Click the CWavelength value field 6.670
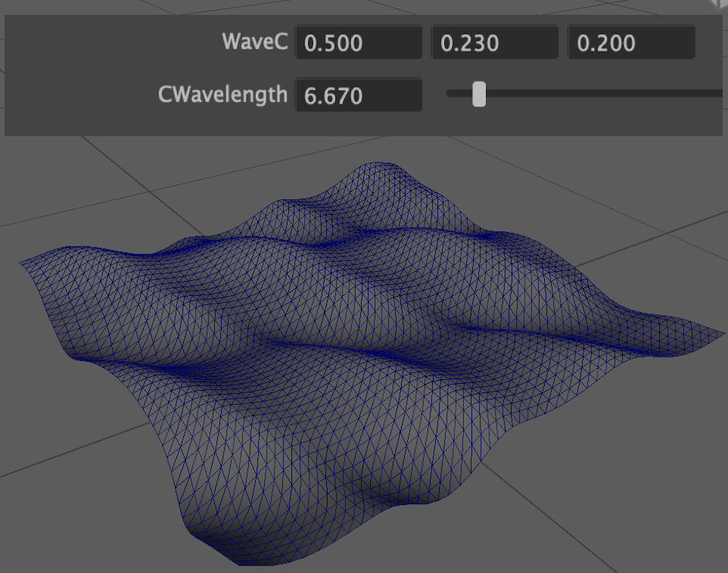 pyautogui.click(x=359, y=95)
